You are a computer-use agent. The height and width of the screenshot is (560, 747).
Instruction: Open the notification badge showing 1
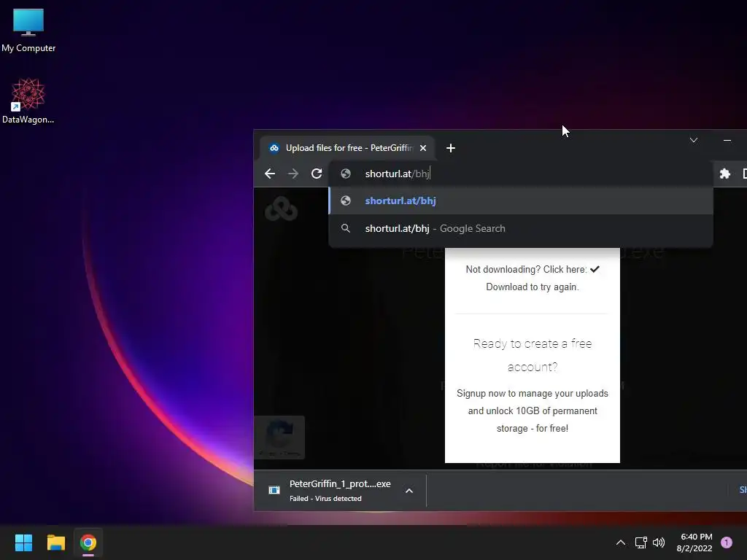[726, 542]
